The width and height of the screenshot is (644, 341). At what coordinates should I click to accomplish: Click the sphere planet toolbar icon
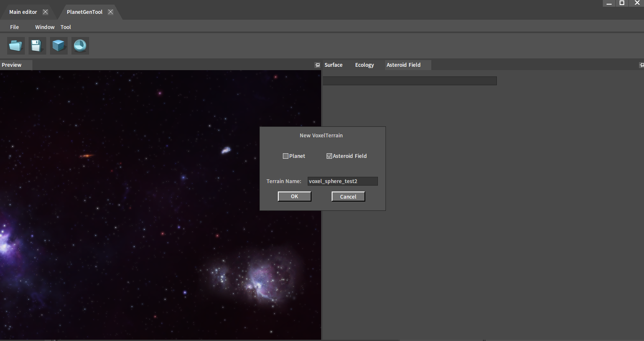(80, 45)
